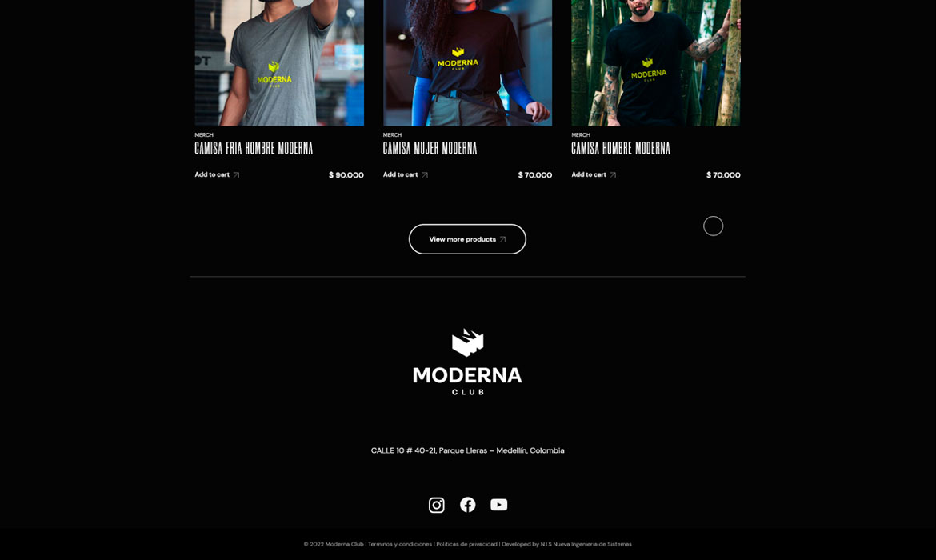Screen dimensions: 936x560
Task: Click the View more products button
Action: (467, 239)
